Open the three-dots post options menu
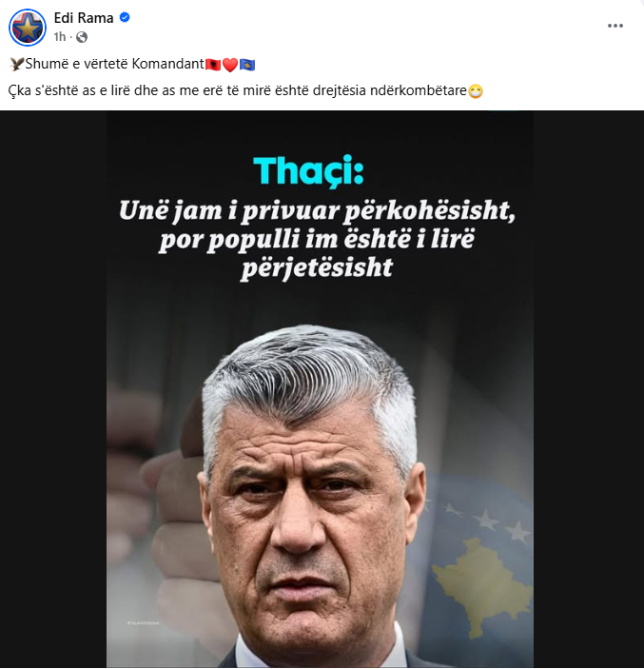The width and height of the screenshot is (644, 669). [615, 26]
